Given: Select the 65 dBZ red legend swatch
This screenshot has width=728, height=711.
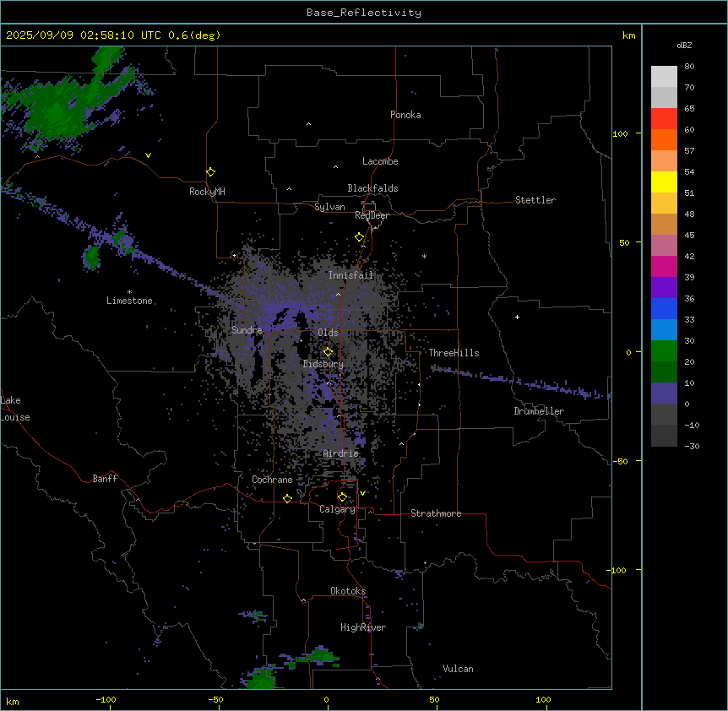Looking at the screenshot, I should (x=664, y=118).
